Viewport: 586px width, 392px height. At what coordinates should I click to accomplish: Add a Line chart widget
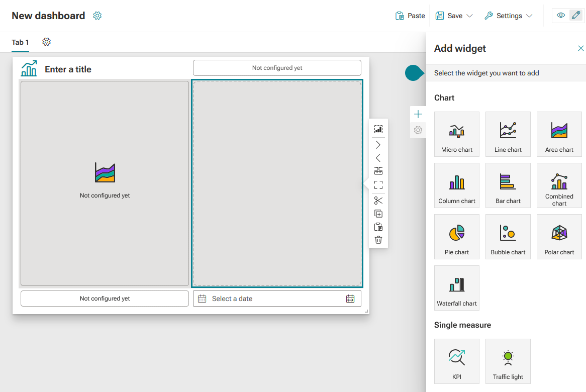click(x=508, y=134)
